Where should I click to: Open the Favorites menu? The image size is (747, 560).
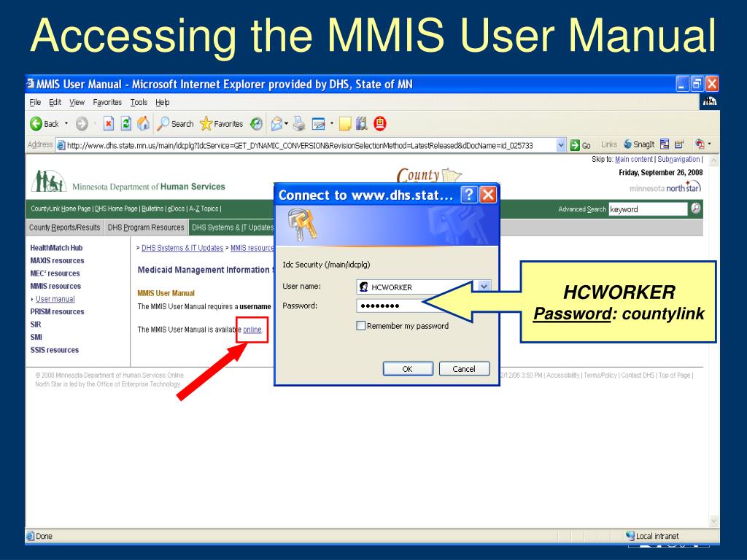107,102
